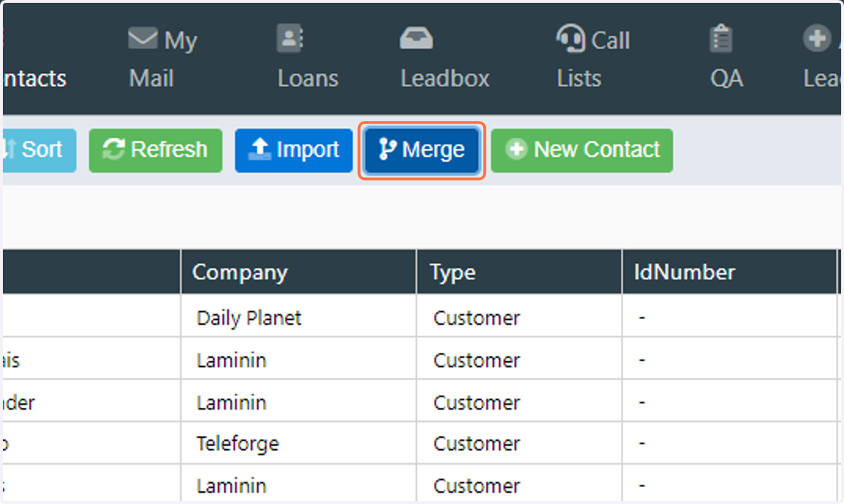
Task: Open the My Mail menu
Action: (162, 58)
